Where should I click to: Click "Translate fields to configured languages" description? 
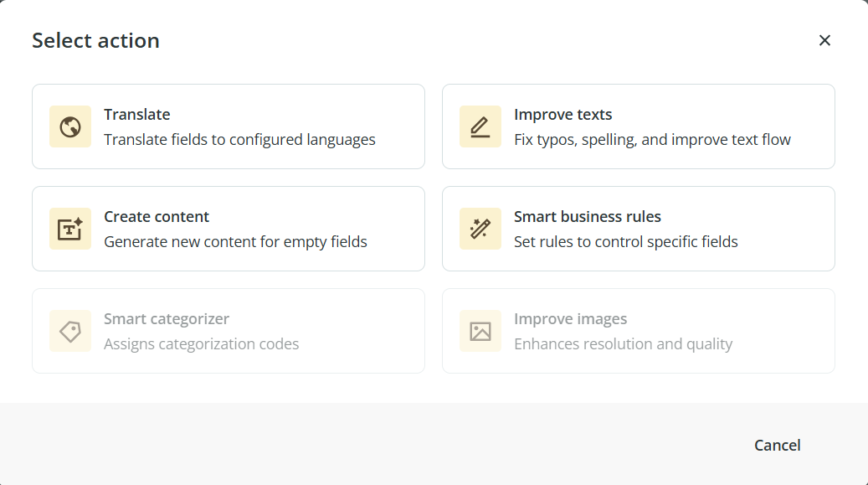click(239, 140)
